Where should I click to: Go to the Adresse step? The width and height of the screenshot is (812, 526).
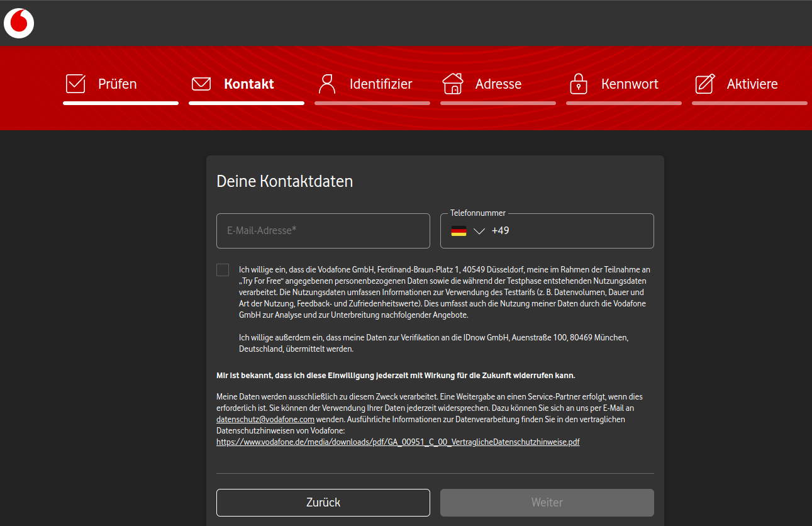[x=498, y=83]
